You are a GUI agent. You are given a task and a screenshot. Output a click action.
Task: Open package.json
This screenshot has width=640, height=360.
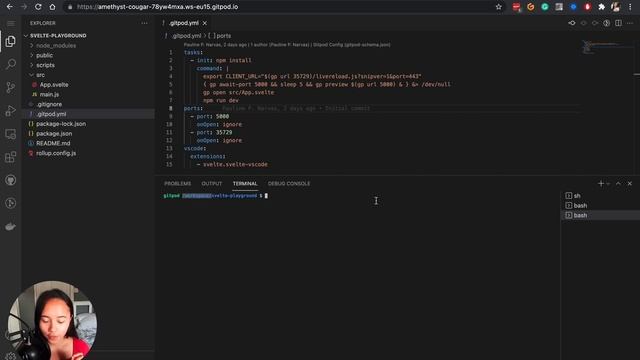tap(89, 133)
